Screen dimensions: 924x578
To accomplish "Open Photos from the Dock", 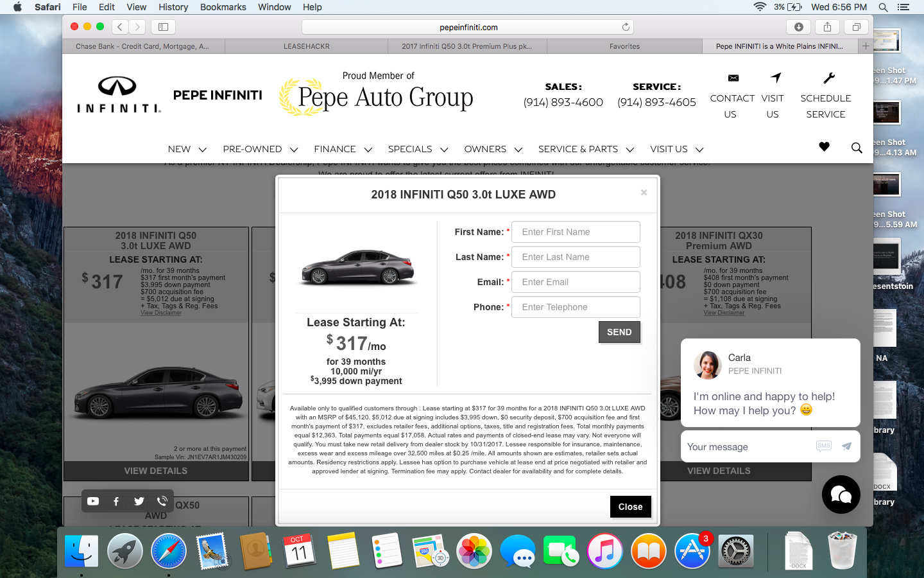I will [474, 551].
